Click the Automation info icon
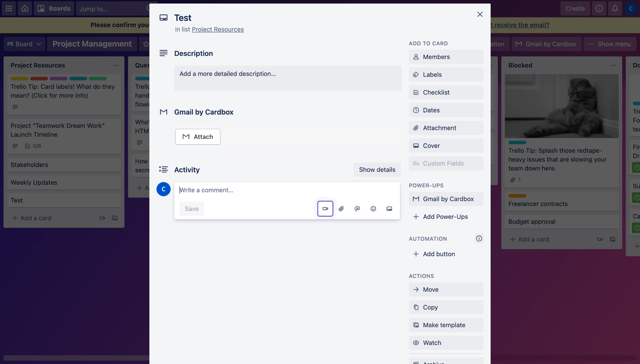 pyautogui.click(x=479, y=239)
